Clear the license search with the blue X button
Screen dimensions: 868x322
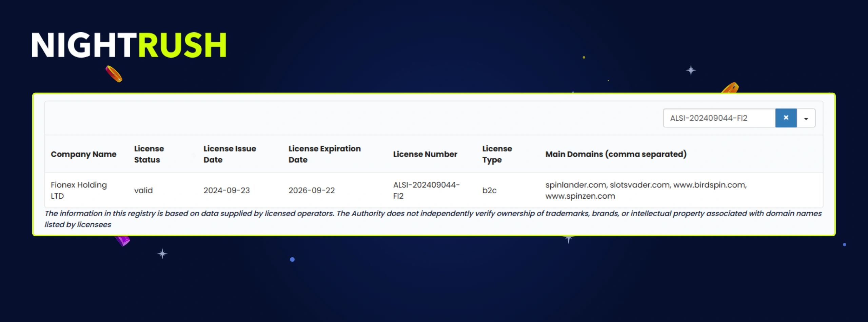(786, 118)
